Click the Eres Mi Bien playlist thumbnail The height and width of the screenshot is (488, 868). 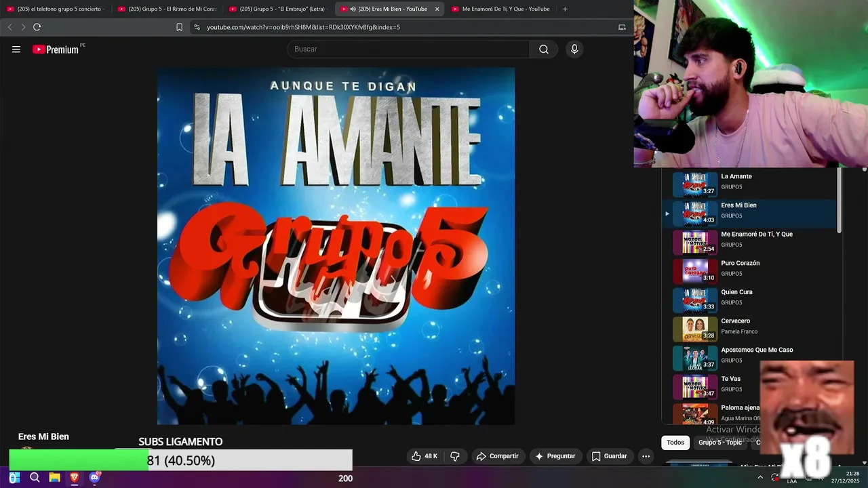694,213
